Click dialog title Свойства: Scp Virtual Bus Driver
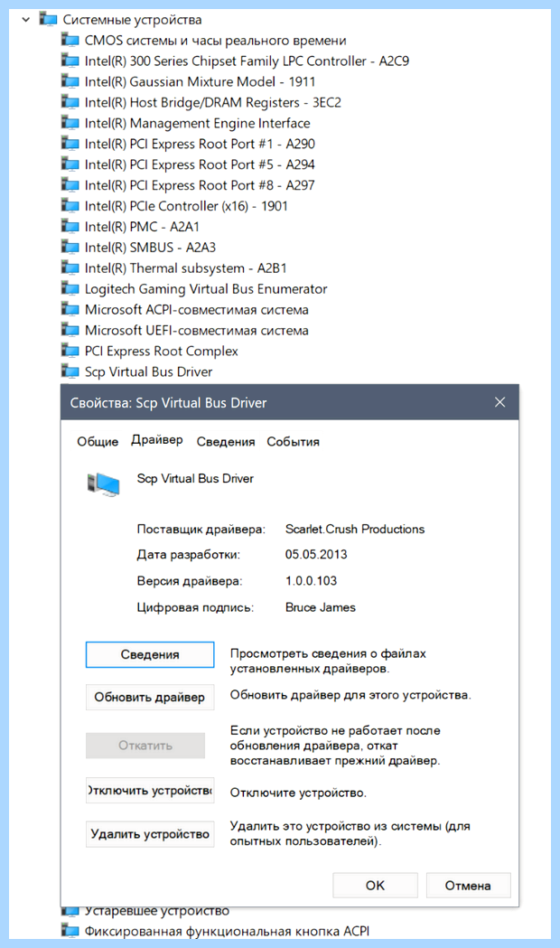 pyautogui.click(x=169, y=403)
